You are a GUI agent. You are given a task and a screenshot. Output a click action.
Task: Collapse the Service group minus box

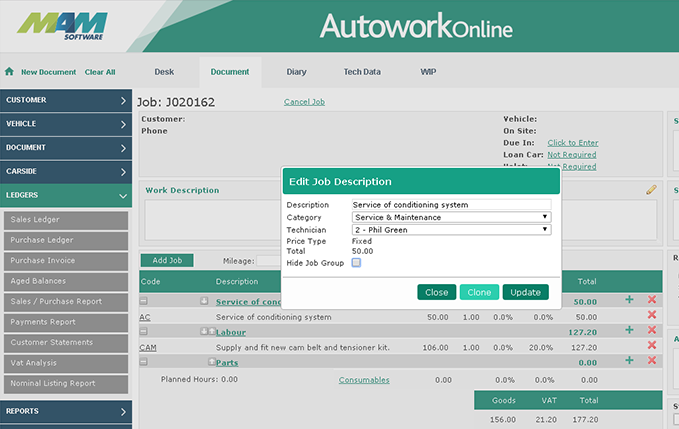(x=144, y=300)
